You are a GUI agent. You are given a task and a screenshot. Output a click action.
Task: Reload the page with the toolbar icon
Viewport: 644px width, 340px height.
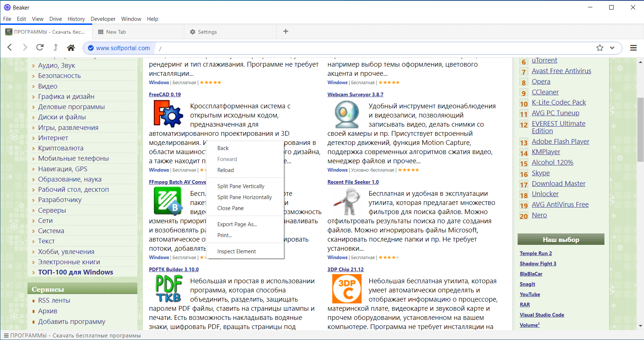pos(40,47)
